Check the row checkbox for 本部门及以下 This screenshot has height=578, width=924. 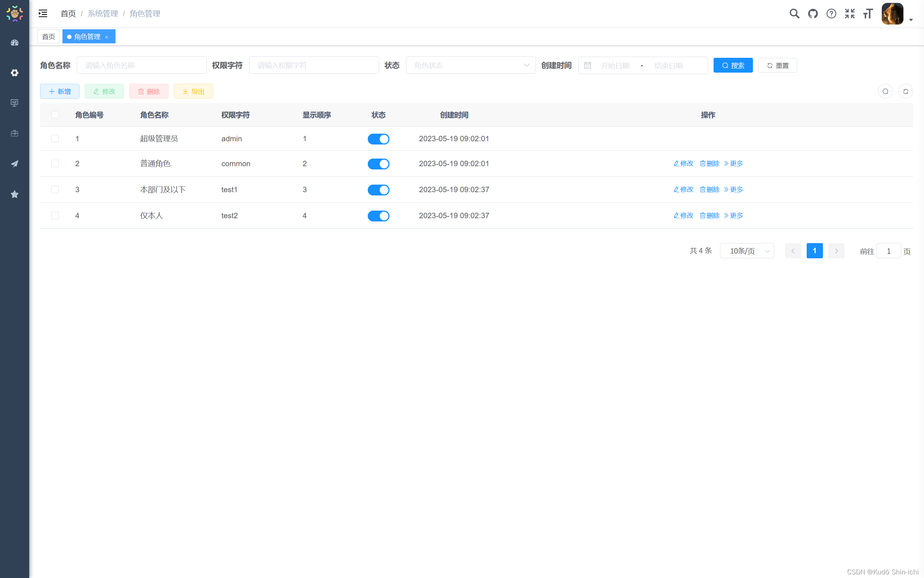tap(55, 190)
